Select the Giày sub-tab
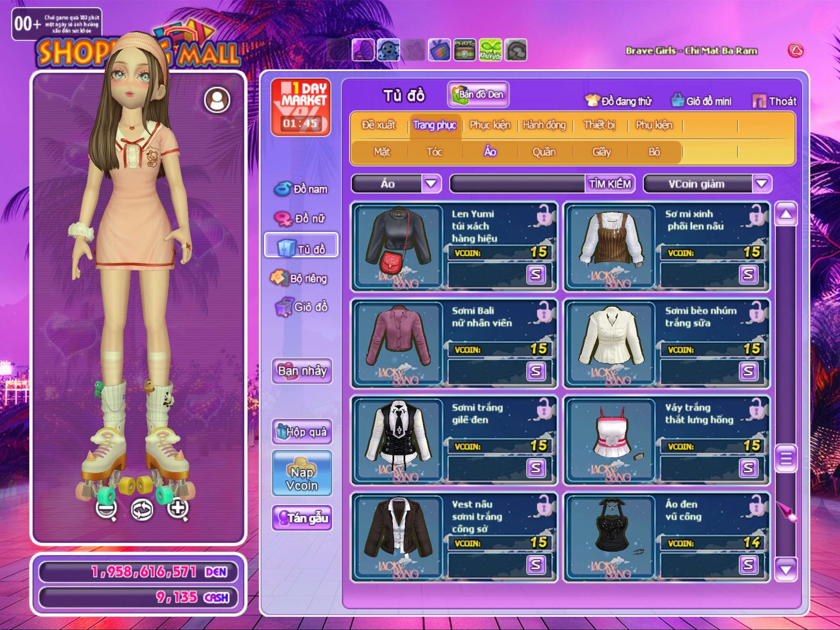This screenshot has width=840, height=630. click(x=602, y=152)
